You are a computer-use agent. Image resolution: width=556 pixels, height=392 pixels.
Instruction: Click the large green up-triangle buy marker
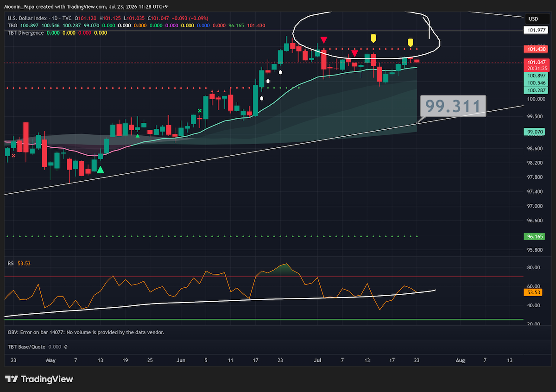(100, 170)
